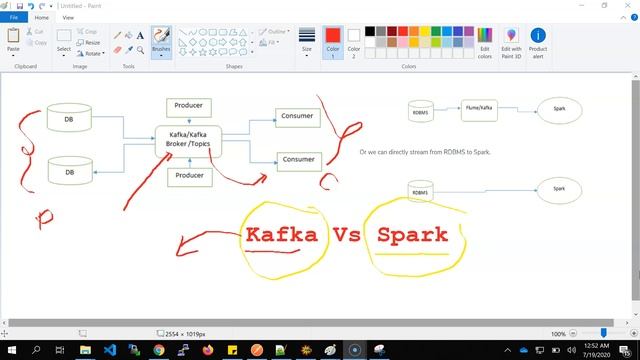The image size is (640, 360).
Task: Open the line Size dropdown
Action: tap(307, 42)
